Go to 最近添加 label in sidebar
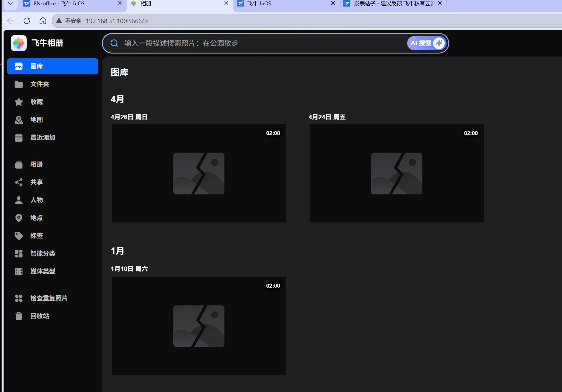Image resolution: width=562 pixels, height=392 pixels. tap(43, 138)
